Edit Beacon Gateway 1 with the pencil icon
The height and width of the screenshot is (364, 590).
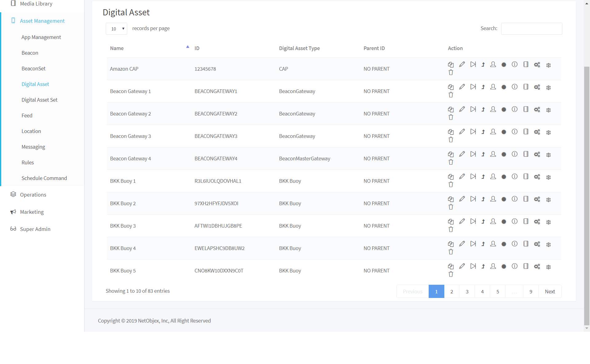tap(462, 87)
